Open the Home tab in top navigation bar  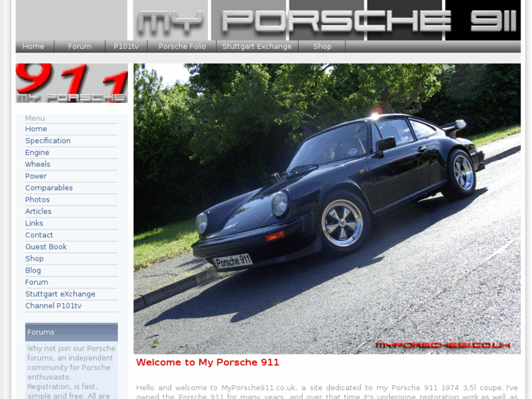33,47
